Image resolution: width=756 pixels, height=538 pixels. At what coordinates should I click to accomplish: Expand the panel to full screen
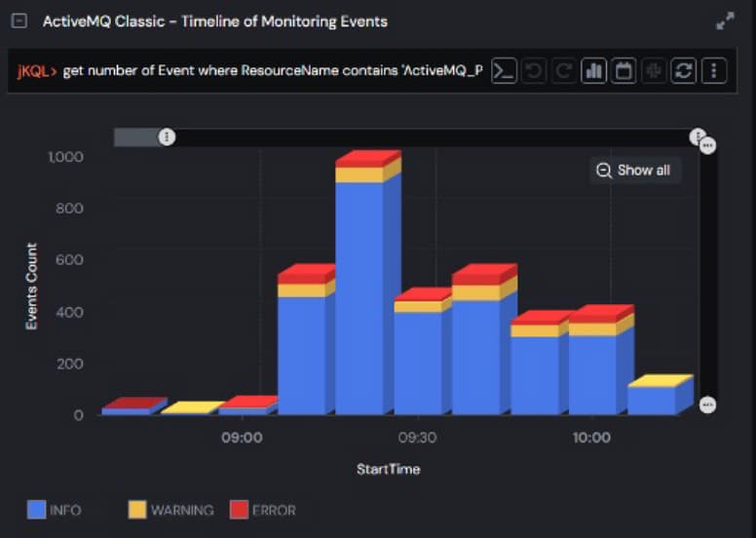(725, 21)
